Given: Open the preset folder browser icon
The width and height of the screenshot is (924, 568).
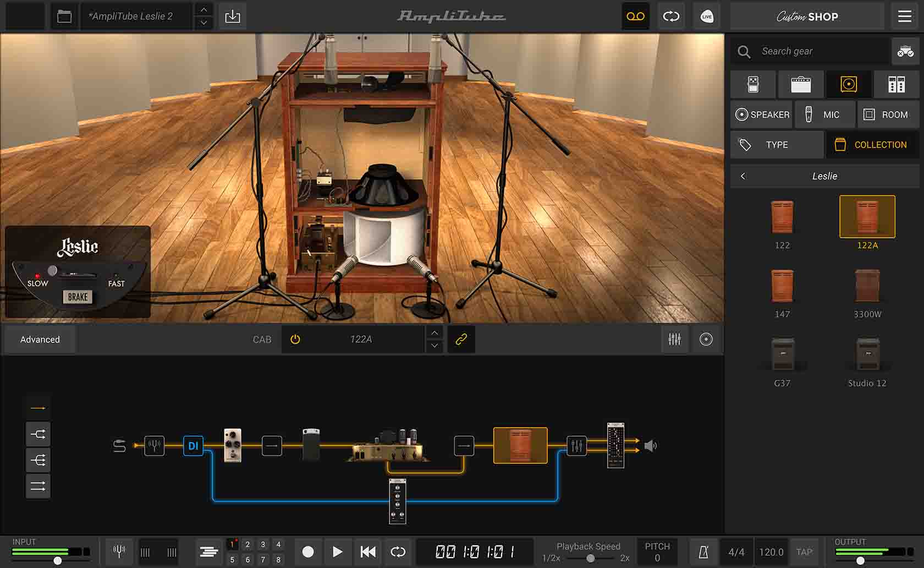Looking at the screenshot, I should point(64,17).
